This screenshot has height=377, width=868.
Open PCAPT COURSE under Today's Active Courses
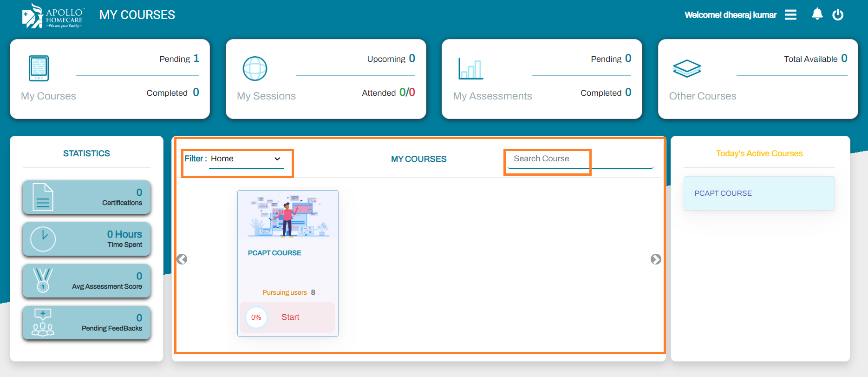[758, 193]
